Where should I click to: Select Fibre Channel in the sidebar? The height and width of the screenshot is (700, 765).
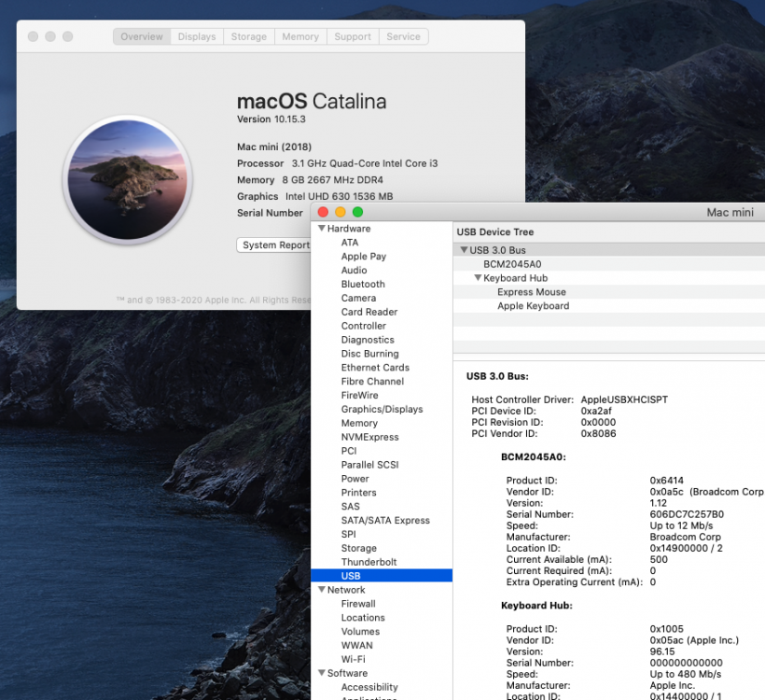(372, 382)
